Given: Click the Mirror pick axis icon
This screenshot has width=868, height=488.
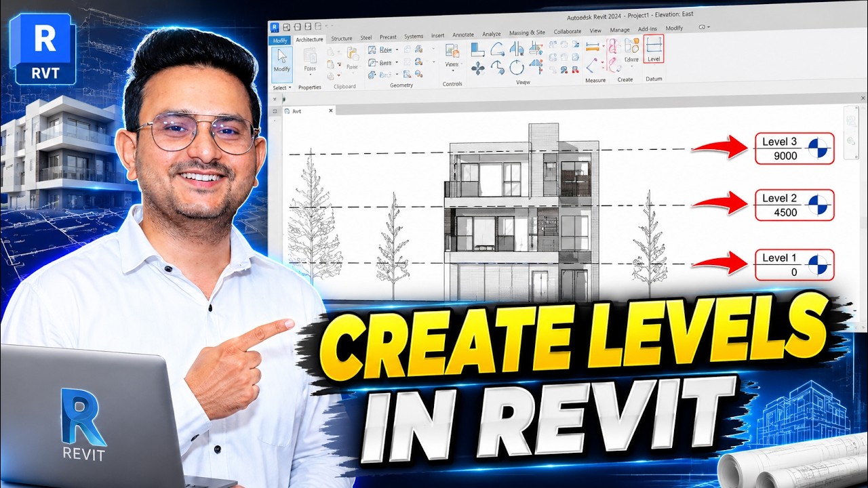Looking at the screenshot, I should click(517, 49).
